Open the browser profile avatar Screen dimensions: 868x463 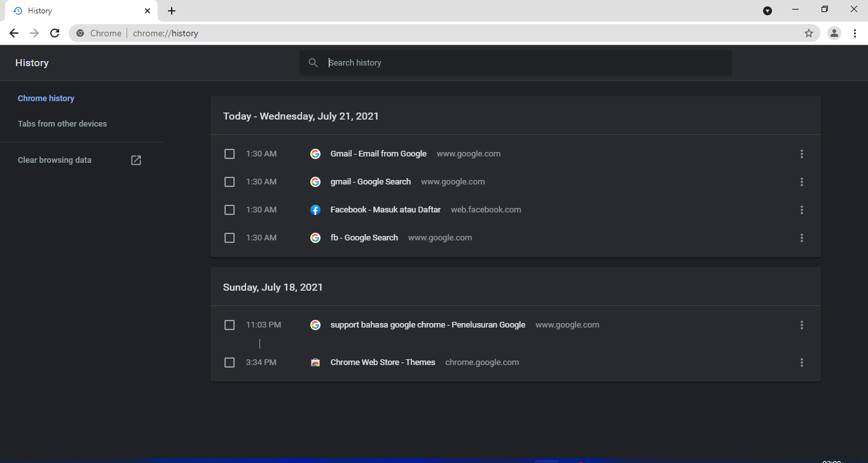coord(834,33)
